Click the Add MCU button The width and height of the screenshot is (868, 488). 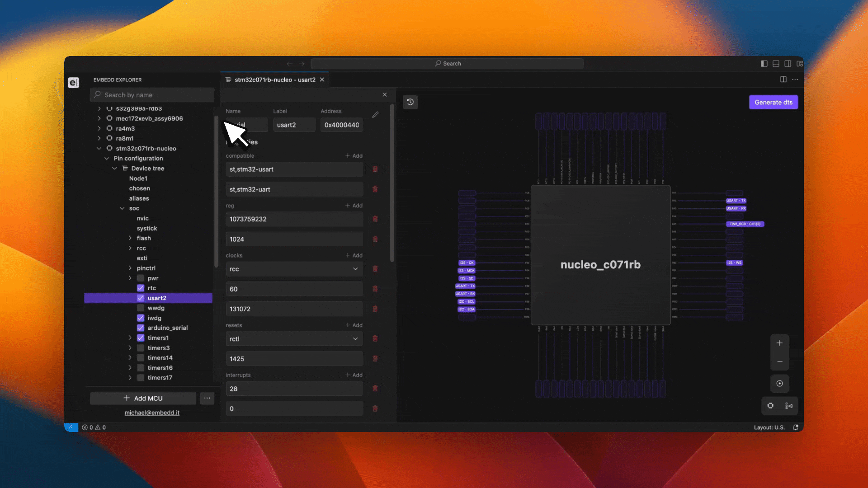pyautogui.click(x=143, y=398)
